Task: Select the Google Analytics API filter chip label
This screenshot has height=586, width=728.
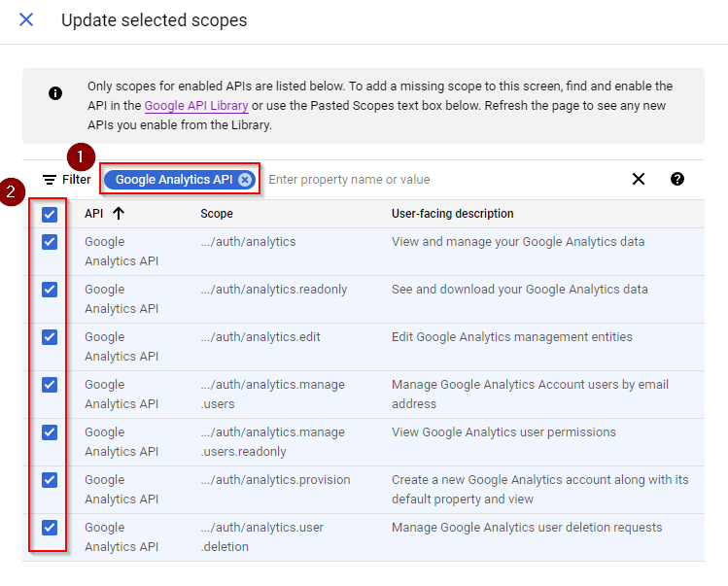Action: pyautogui.click(x=173, y=180)
